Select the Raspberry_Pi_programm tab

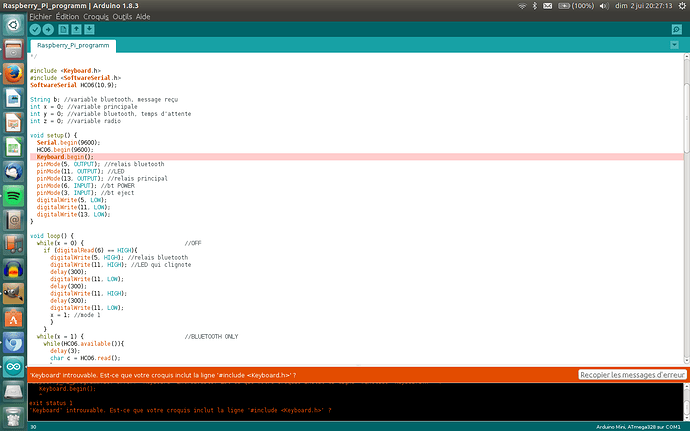coord(73,45)
